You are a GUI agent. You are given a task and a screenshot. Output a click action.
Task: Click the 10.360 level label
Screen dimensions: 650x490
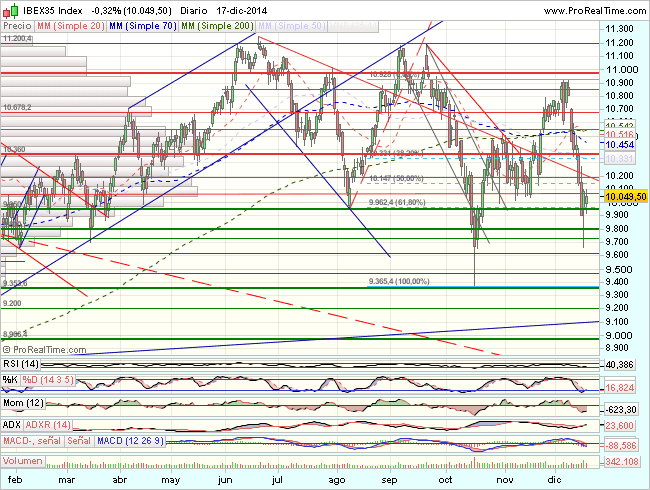pos(14,149)
